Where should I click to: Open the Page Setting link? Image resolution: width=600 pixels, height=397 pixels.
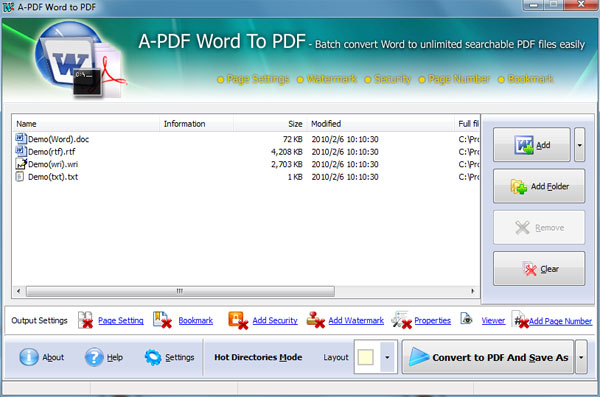pos(121,320)
